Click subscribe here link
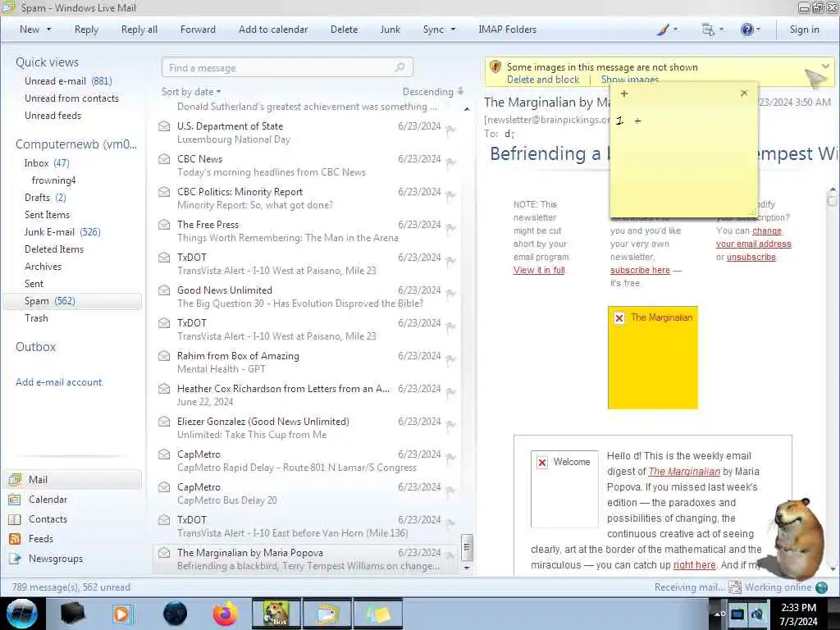The image size is (840, 630). click(640, 270)
